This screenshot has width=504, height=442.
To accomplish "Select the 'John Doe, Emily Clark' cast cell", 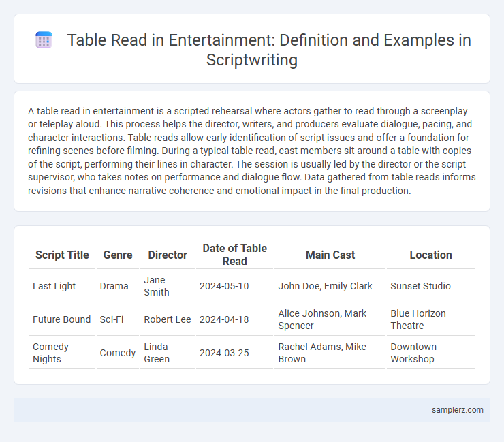I will 330,286.
